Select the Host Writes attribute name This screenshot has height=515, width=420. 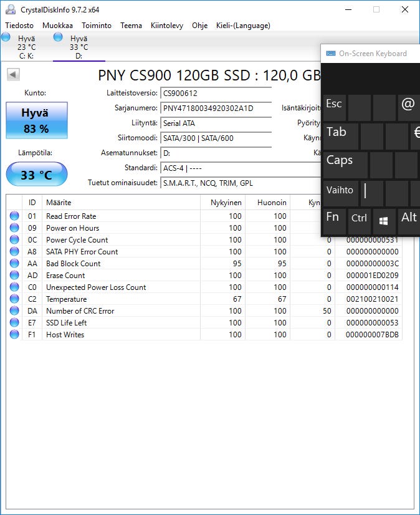coord(65,334)
